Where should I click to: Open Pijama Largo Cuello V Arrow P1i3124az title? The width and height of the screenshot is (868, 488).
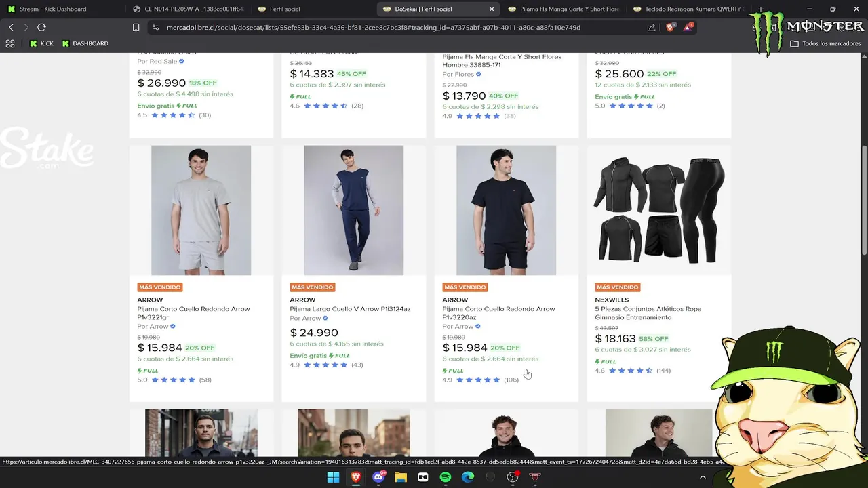[350, 309]
